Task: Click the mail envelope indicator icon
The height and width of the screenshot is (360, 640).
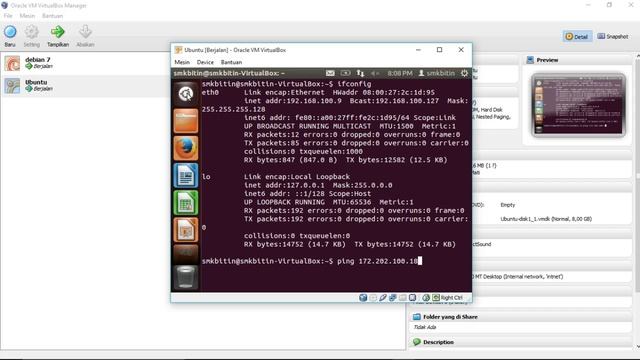Action: pos(330,73)
